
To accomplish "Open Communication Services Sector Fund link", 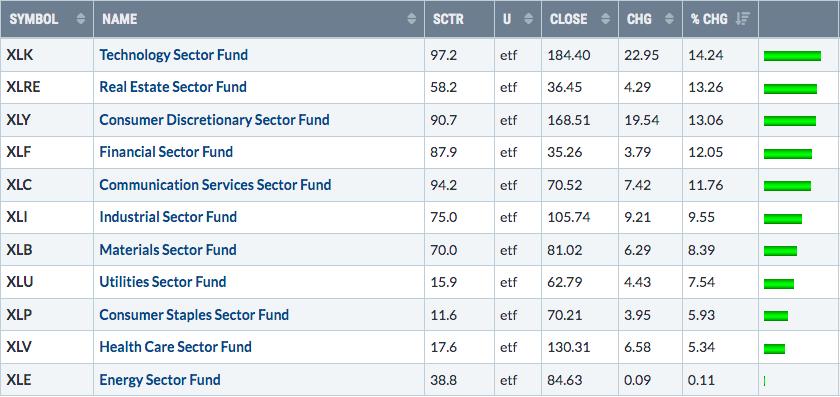I will [x=215, y=185].
